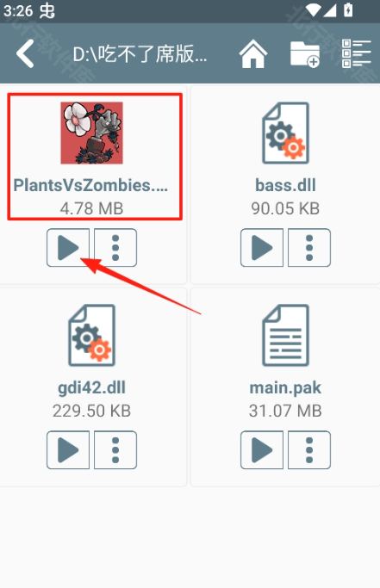Open the three-dot menu for bass.dll
Screen dimensions: 380x588
click(x=309, y=247)
